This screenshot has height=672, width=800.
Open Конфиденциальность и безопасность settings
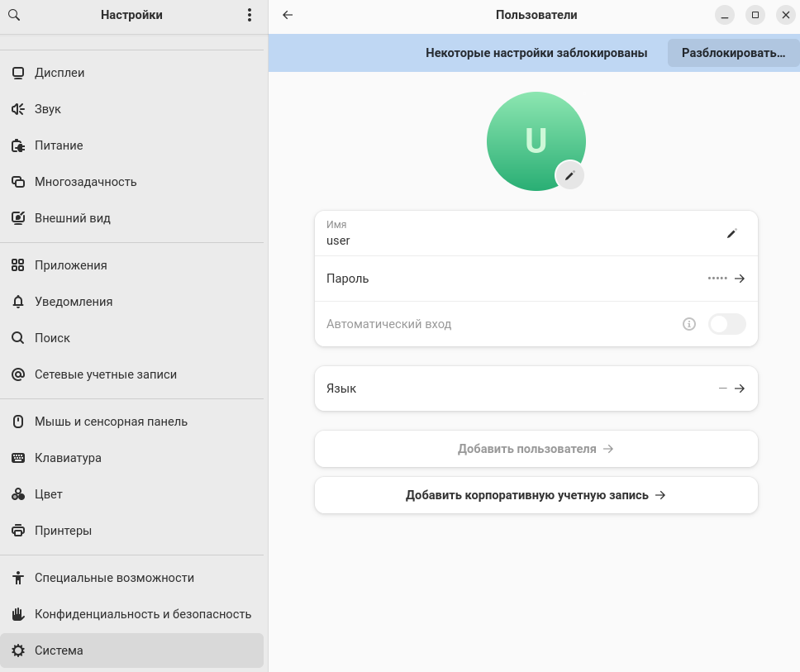pyautogui.click(x=142, y=614)
